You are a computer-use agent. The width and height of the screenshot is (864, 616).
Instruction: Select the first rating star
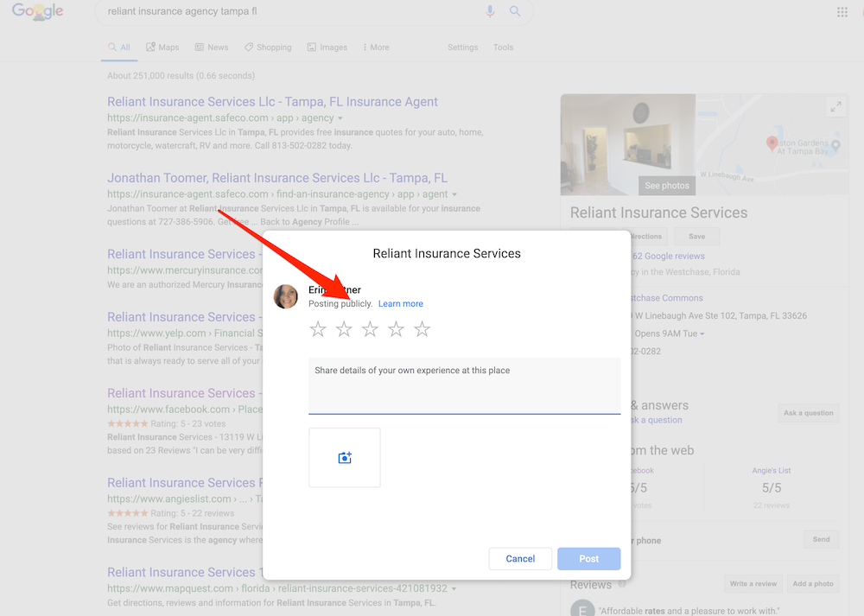point(318,329)
